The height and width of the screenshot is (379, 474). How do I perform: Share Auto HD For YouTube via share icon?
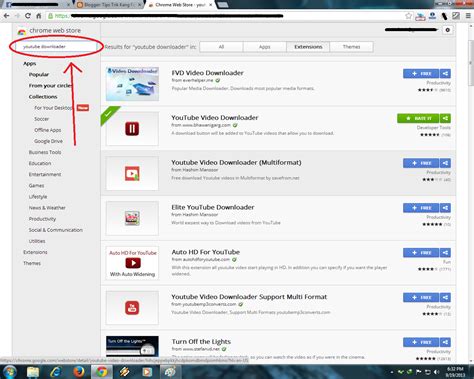tap(445, 253)
